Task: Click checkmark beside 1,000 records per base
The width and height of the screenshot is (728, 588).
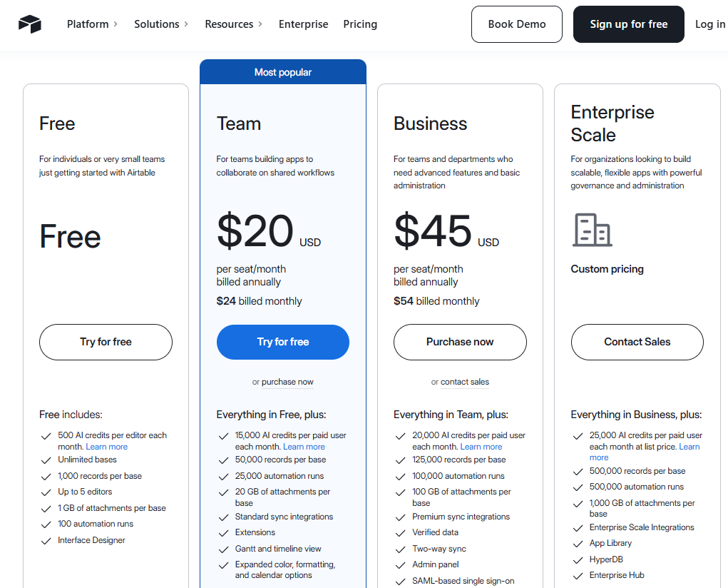Action: click(46, 477)
